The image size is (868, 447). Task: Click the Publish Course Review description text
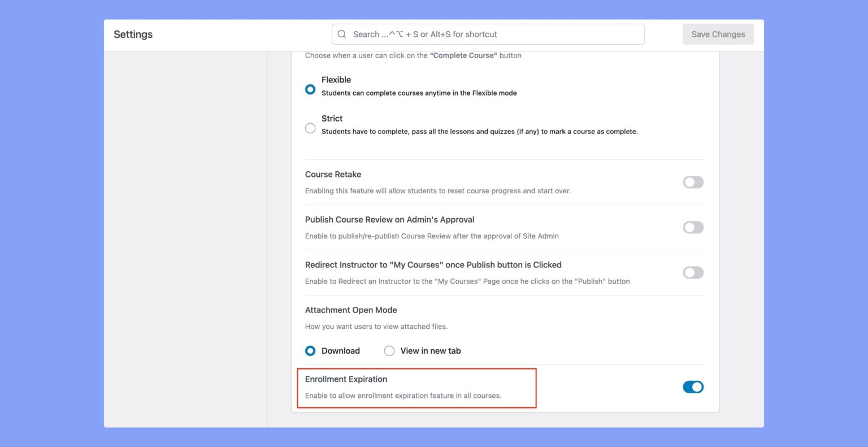(432, 236)
